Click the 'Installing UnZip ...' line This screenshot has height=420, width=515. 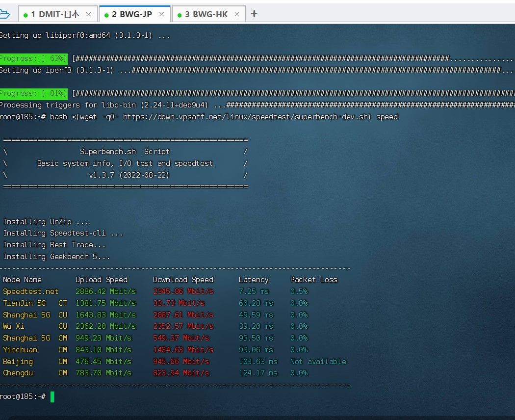(x=46, y=222)
